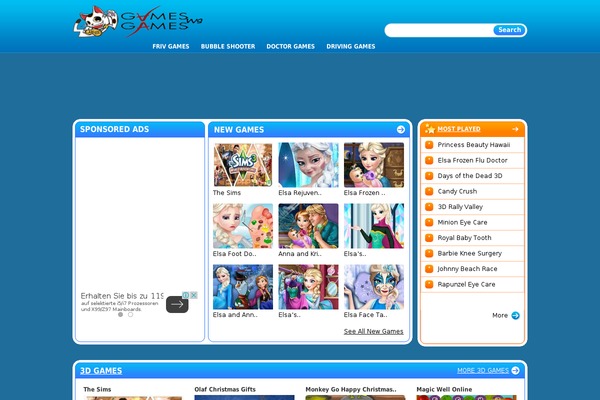Image resolution: width=600 pixels, height=400 pixels.
Task: Click the ad's dark arrow button
Action: click(x=177, y=304)
